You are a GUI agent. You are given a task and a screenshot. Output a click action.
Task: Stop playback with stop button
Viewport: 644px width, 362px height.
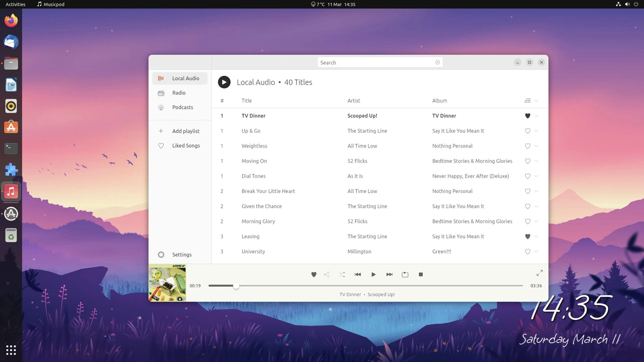421,275
